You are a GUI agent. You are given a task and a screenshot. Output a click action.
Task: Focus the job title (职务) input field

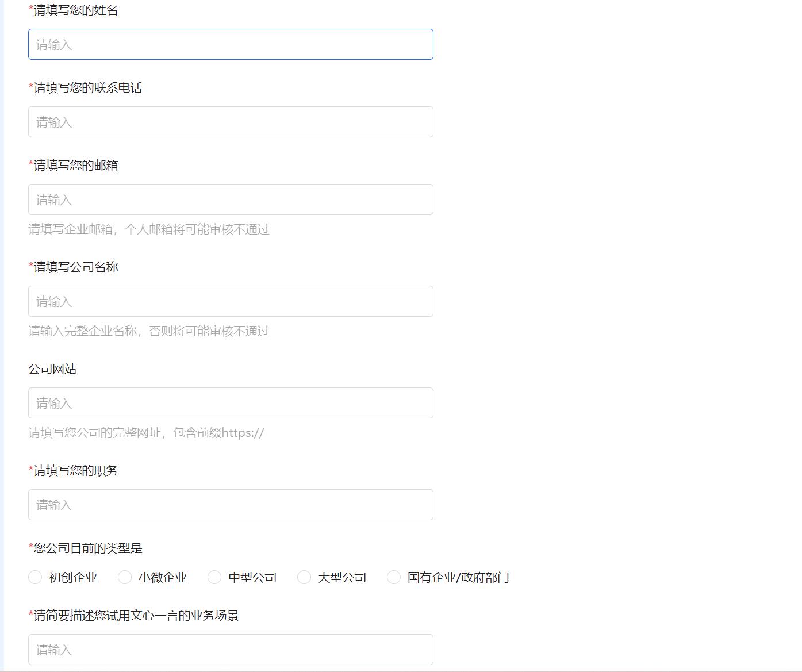coord(230,505)
